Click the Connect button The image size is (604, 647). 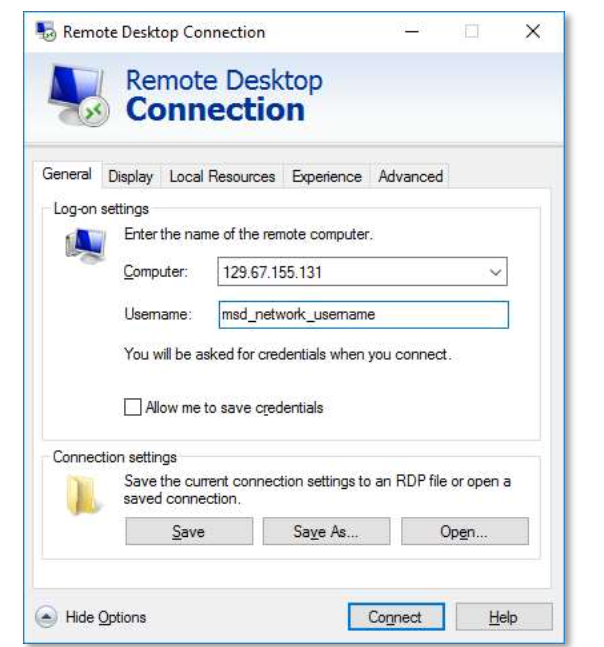click(x=396, y=617)
